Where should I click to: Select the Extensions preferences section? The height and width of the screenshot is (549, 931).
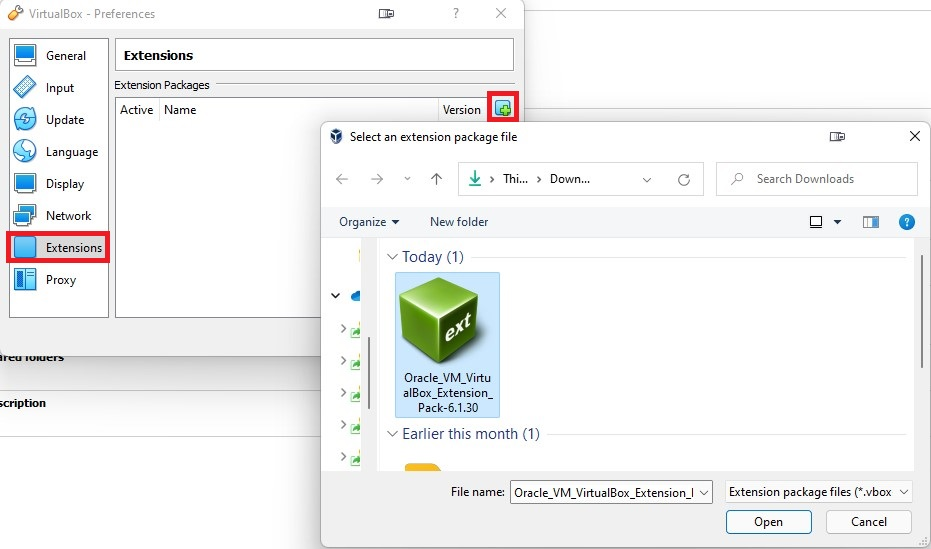(58, 247)
